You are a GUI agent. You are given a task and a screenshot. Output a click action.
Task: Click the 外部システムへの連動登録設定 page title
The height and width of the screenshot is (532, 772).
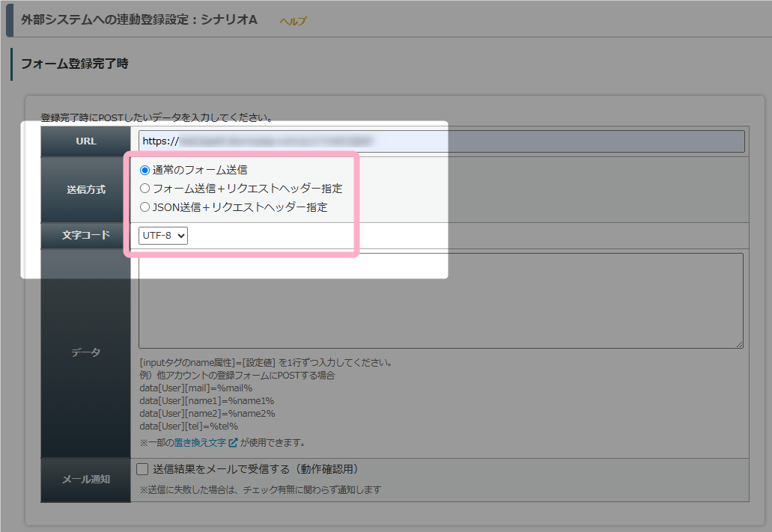click(139, 19)
